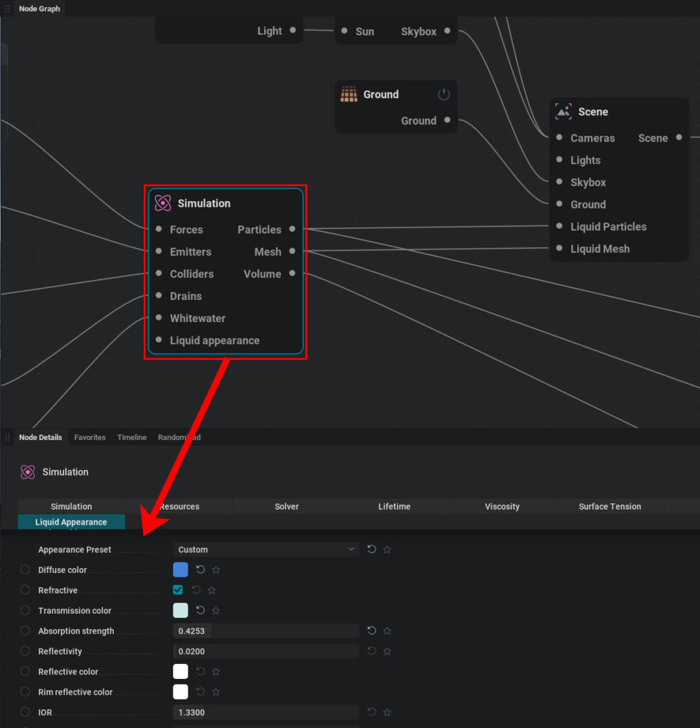Reset the Appearance Preset value

coord(371,550)
